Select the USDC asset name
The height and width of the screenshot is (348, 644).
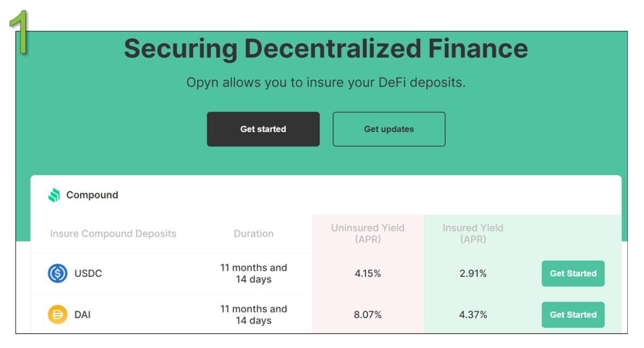tap(88, 274)
